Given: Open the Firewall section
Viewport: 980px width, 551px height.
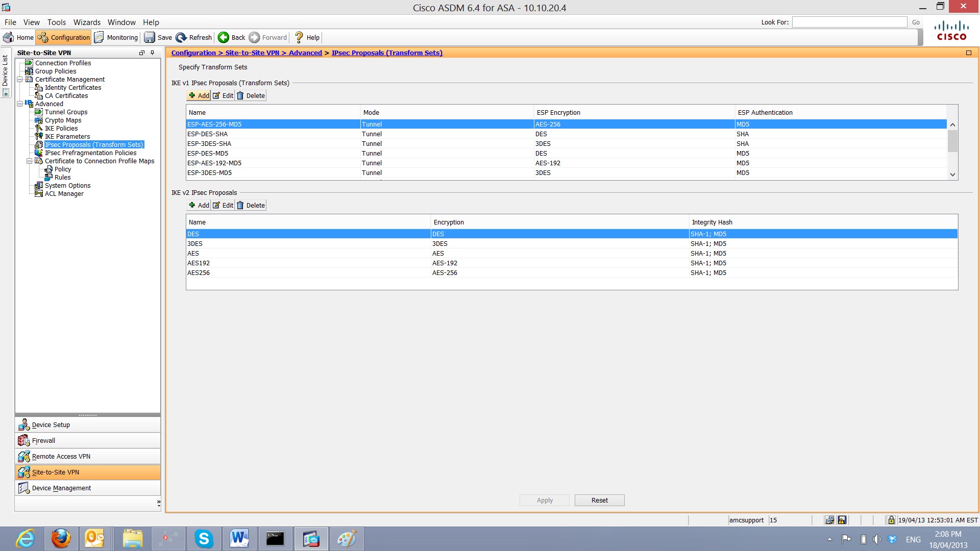Looking at the screenshot, I should pyautogui.click(x=88, y=440).
